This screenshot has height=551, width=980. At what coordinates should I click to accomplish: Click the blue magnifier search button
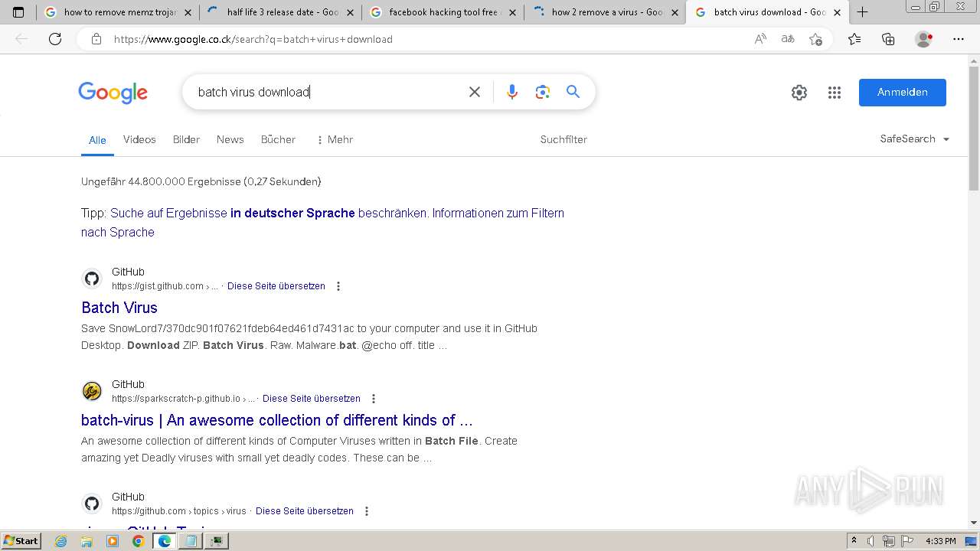[x=573, y=92]
